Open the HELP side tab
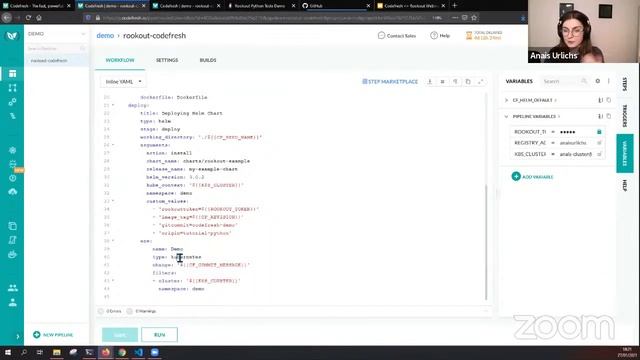The image size is (640, 360). click(x=624, y=185)
